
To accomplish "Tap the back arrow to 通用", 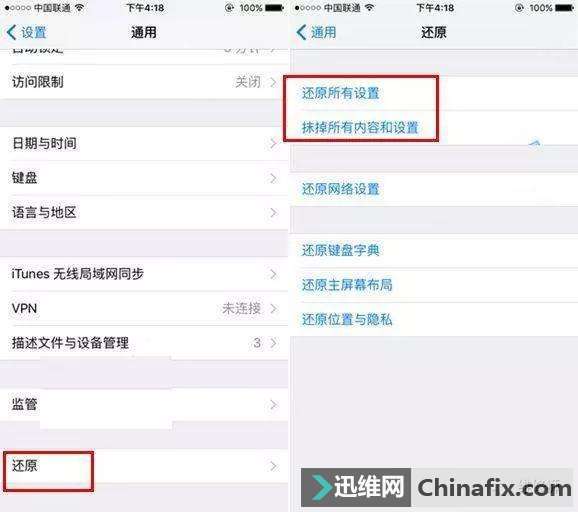I will [x=317, y=32].
